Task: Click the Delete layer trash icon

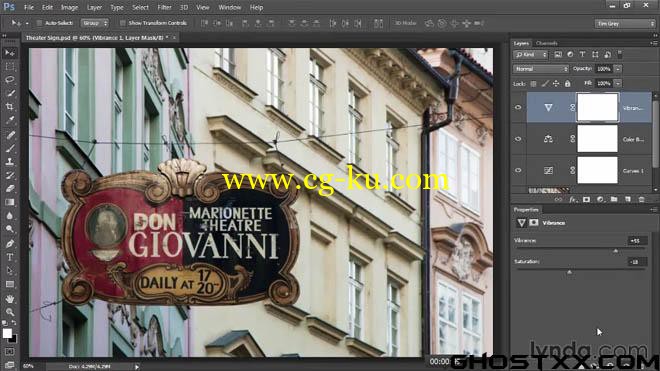Action: click(x=641, y=200)
